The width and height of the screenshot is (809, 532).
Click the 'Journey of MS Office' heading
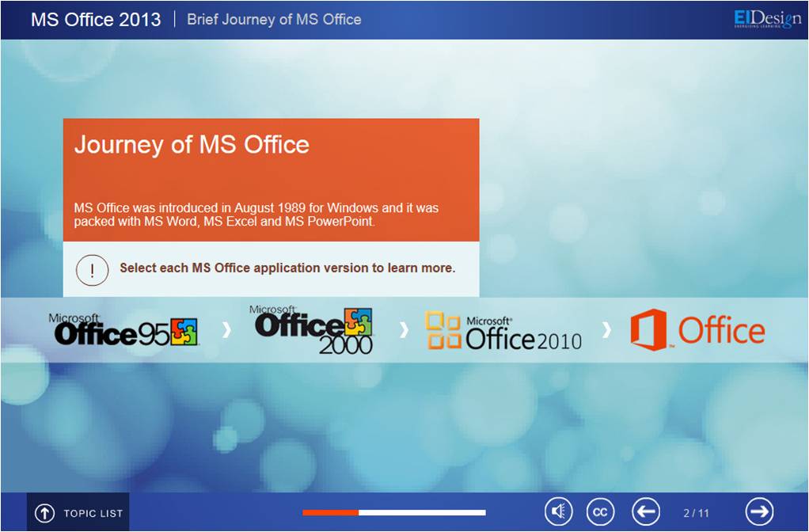pos(192,145)
